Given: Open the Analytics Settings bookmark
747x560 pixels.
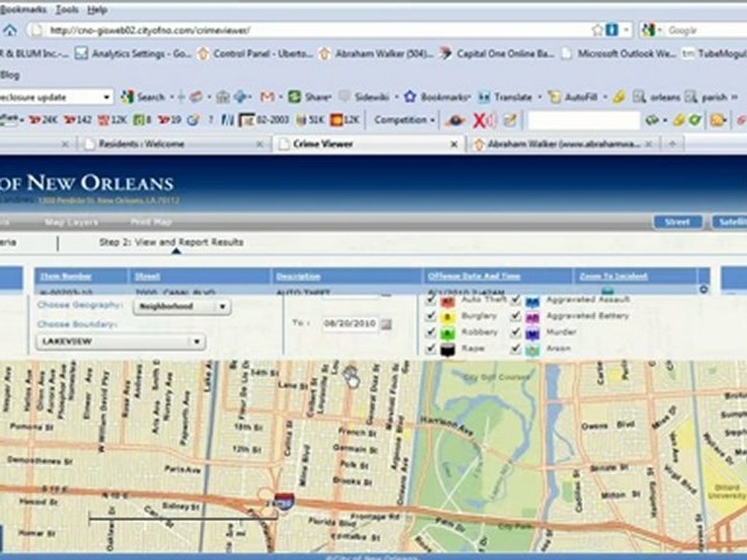Looking at the screenshot, I should point(133,54).
